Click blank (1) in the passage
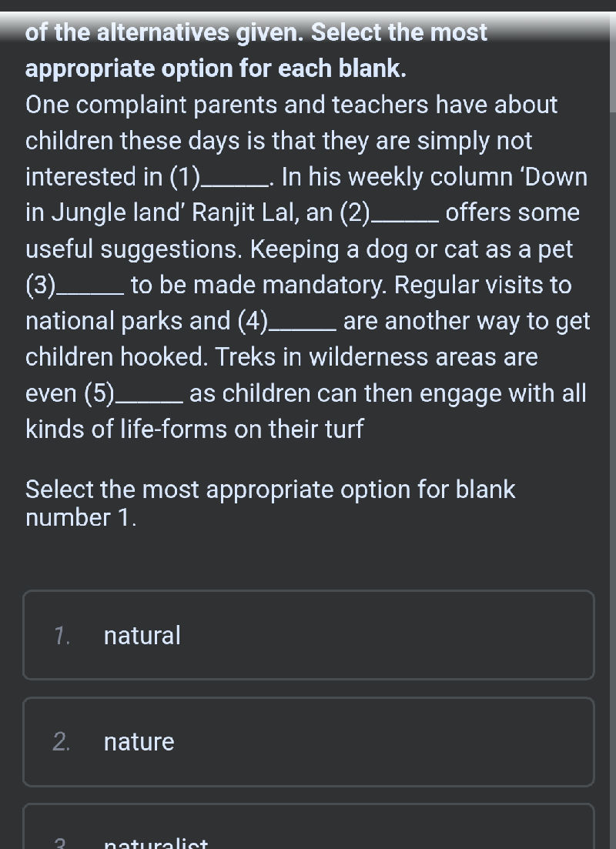 (234, 179)
